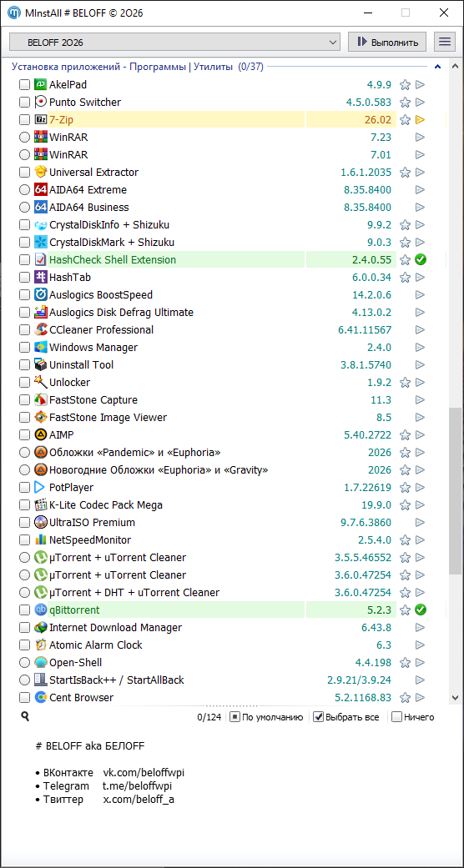The width and height of the screenshot is (464, 868).
Task: Click the 't.me/beloffwpi' text
Action: click(138, 786)
